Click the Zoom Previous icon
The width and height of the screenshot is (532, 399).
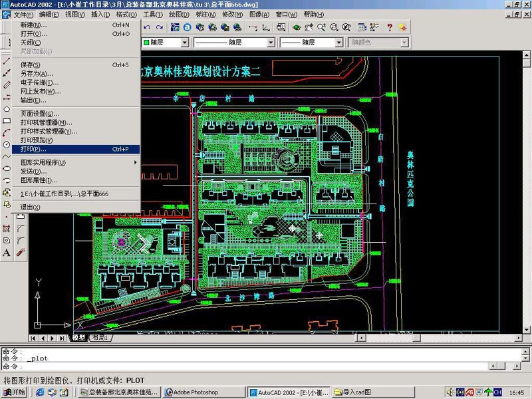[x=346, y=27]
